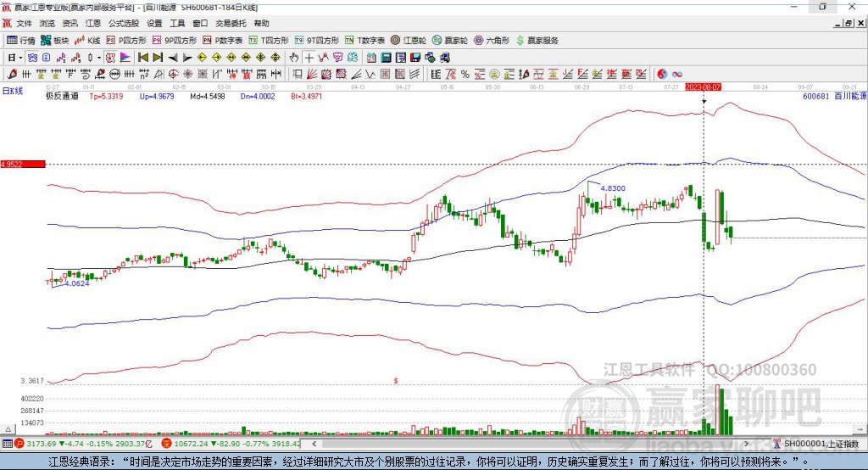This screenshot has width=868, height=470.
Task: Open the 公式选股 menu
Action: tap(124, 23)
